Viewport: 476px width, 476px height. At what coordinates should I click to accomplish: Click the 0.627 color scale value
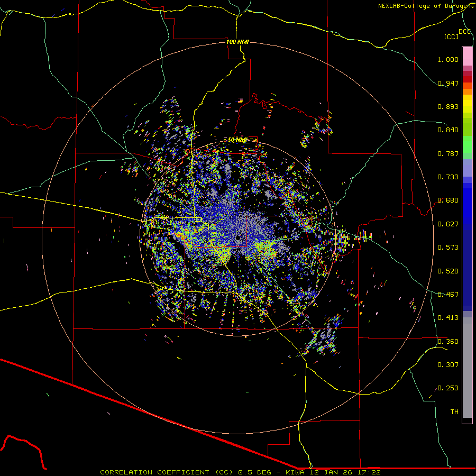pyautogui.click(x=448, y=224)
